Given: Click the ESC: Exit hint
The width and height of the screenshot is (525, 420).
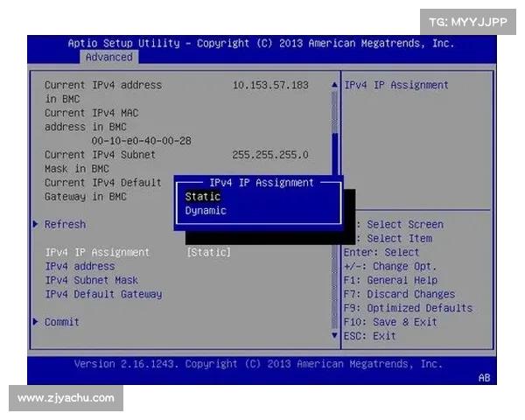Looking at the screenshot, I should [369, 336].
